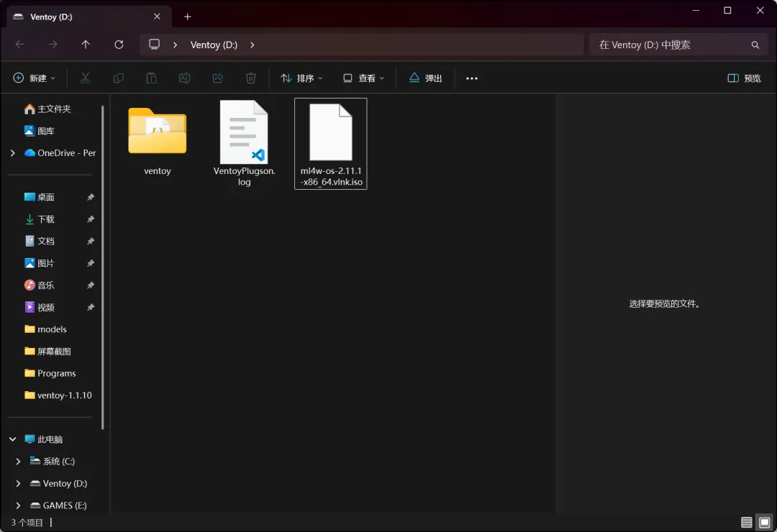The width and height of the screenshot is (777, 532).
Task: Click the 弹出 eject button
Action: [426, 78]
